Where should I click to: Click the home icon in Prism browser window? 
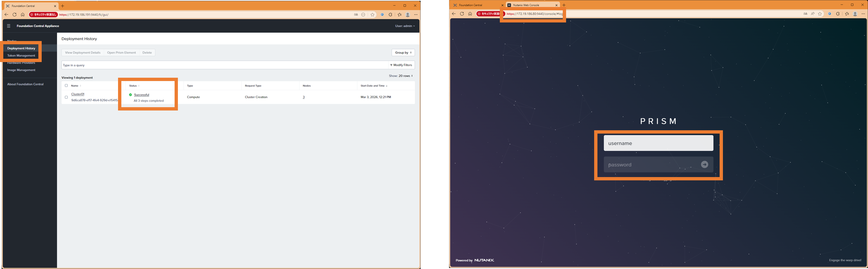(470, 14)
